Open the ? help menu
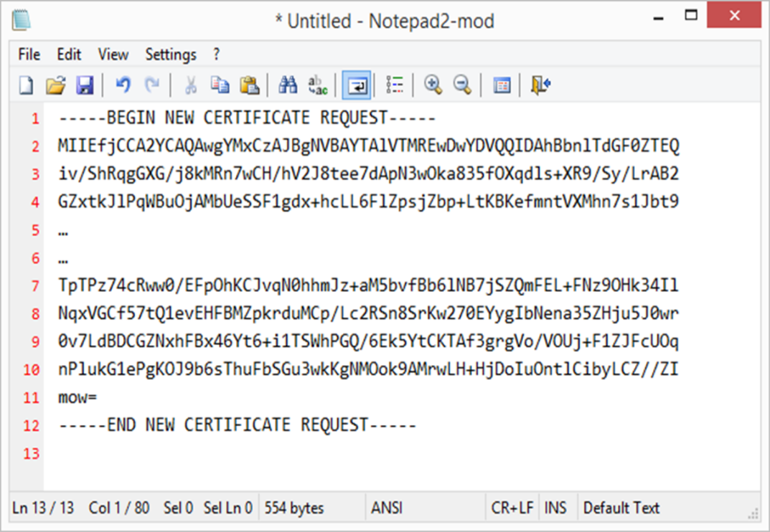This screenshot has height=532, width=770. 217,54
